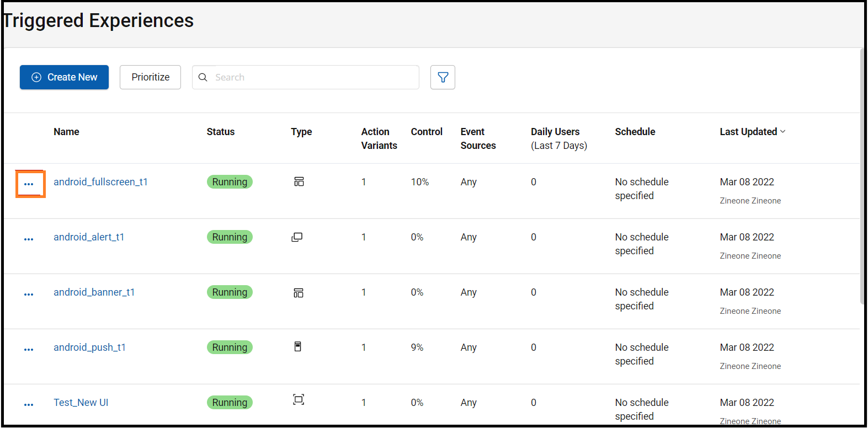Click the alert type icon for android_alert_t1
The image size is (868, 428).
[x=297, y=237]
